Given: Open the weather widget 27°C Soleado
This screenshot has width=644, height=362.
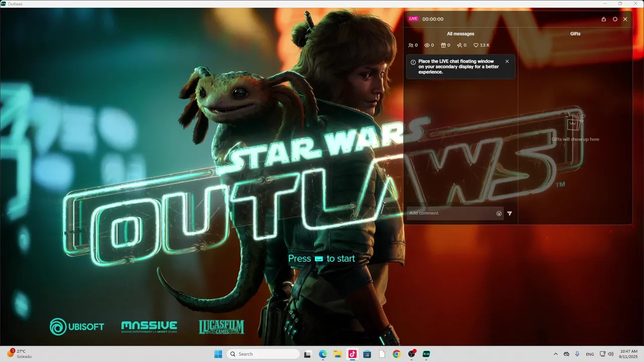Looking at the screenshot, I should pyautogui.click(x=20, y=354).
